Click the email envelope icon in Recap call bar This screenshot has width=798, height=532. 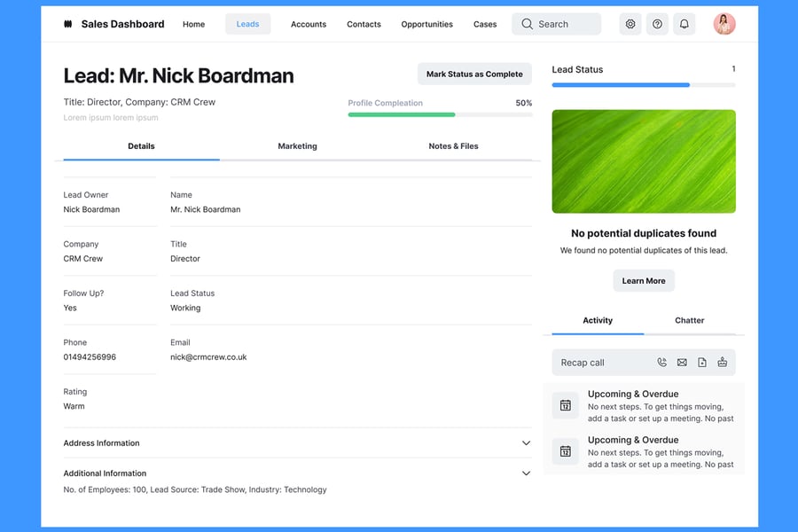click(x=682, y=363)
